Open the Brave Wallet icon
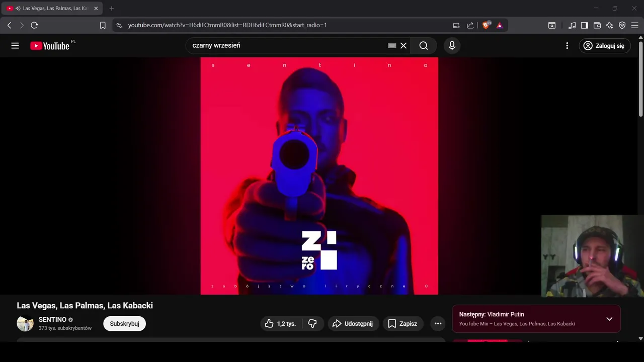Image resolution: width=644 pixels, height=362 pixels. click(597, 25)
